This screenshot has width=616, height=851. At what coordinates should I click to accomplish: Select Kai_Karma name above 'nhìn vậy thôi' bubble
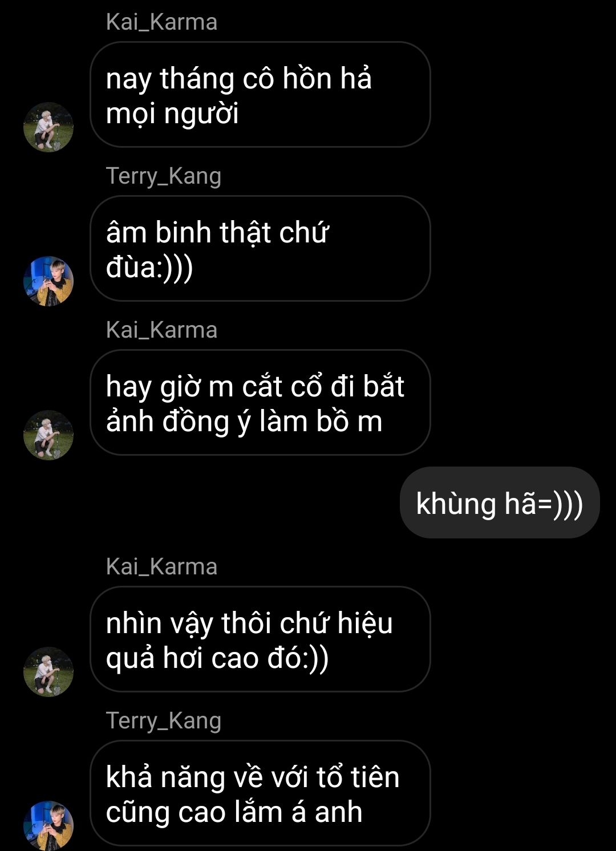(x=161, y=567)
